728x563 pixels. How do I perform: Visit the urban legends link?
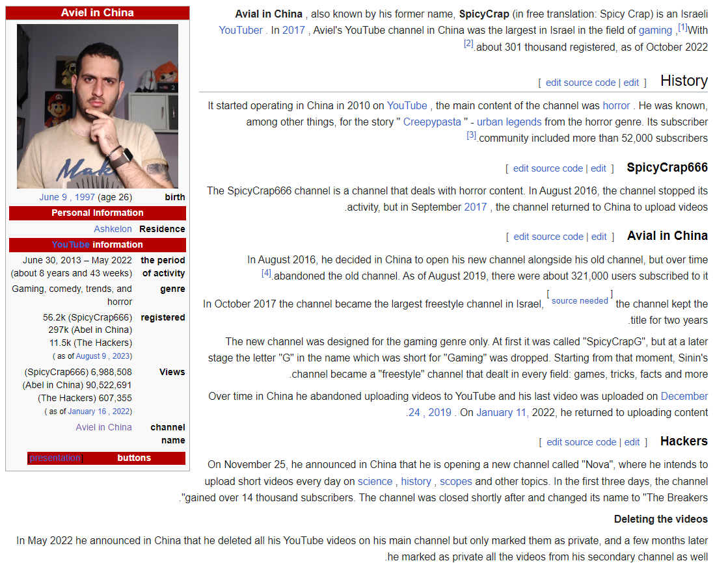point(509,122)
